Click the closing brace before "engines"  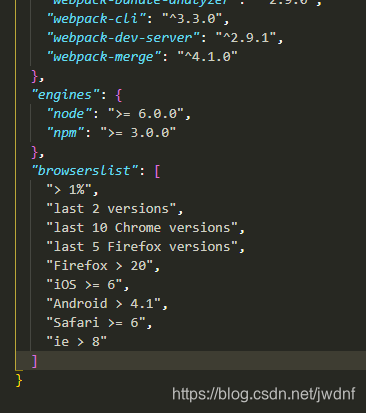pyautogui.click(x=35, y=76)
